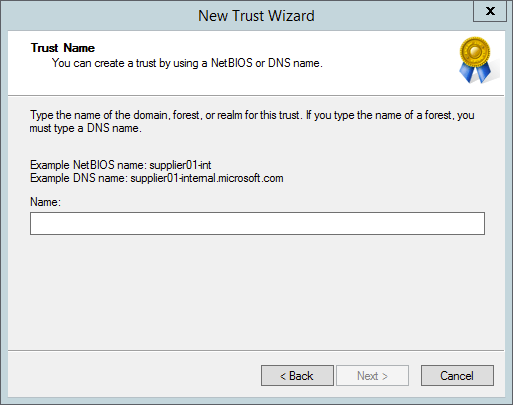Click the blue ribbon tails of the icon
This screenshot has height=405, width=513.
click(475, 72)
